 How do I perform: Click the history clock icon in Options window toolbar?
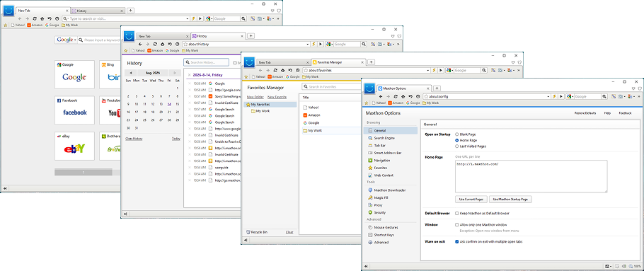418,96
